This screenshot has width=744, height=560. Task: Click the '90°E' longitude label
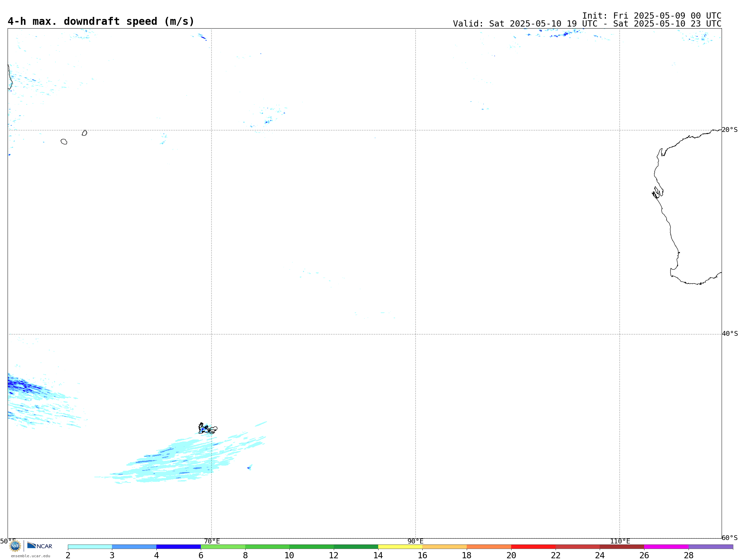(415, 541)
